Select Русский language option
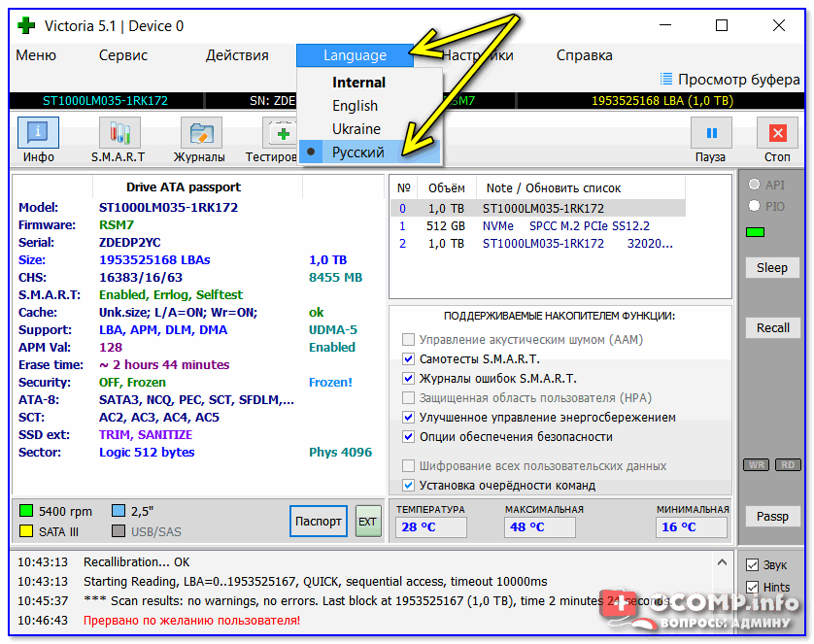 coord(357,153)
